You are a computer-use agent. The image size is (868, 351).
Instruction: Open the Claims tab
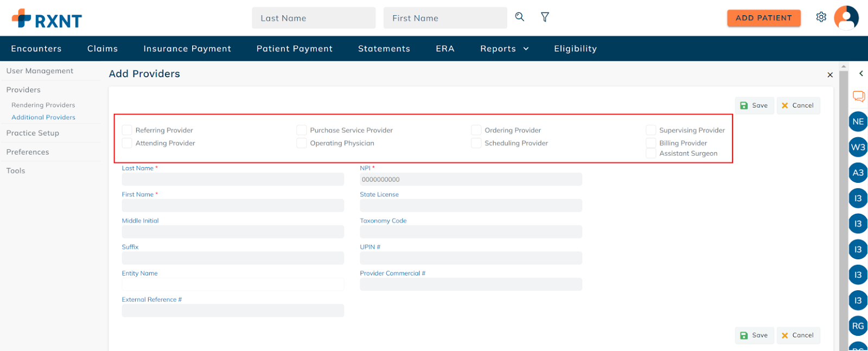[103, 49]
